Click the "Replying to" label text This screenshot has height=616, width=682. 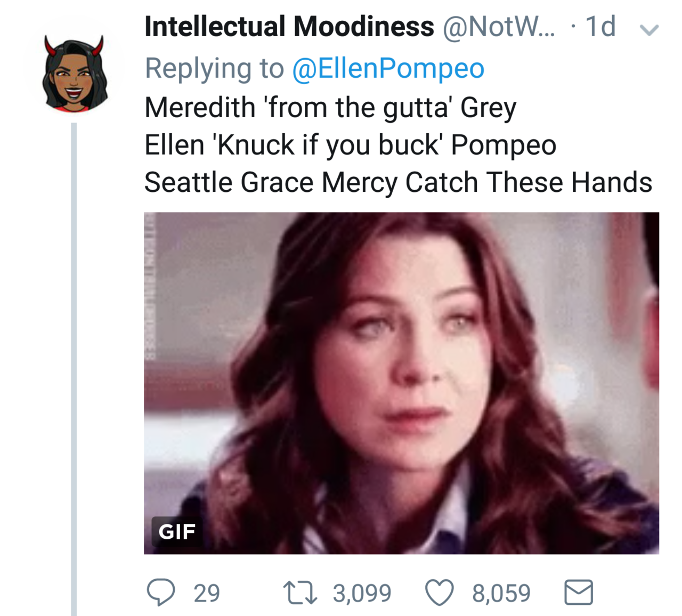[214, 68]
